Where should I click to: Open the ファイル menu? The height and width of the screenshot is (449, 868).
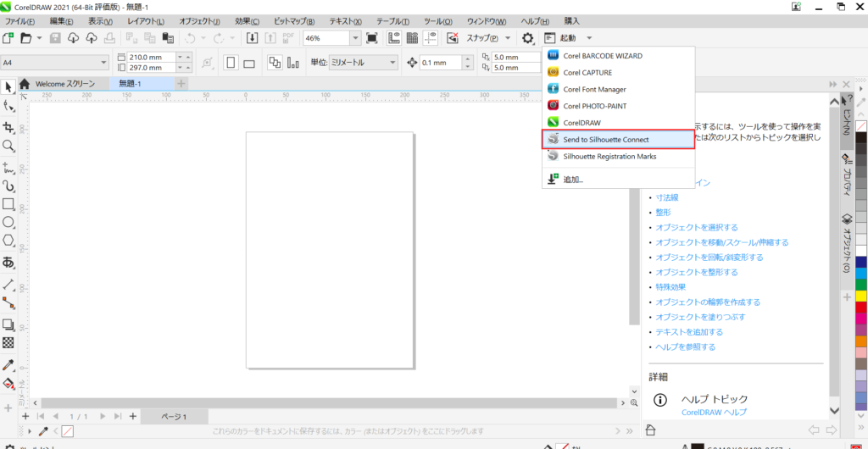pos(20,21)
